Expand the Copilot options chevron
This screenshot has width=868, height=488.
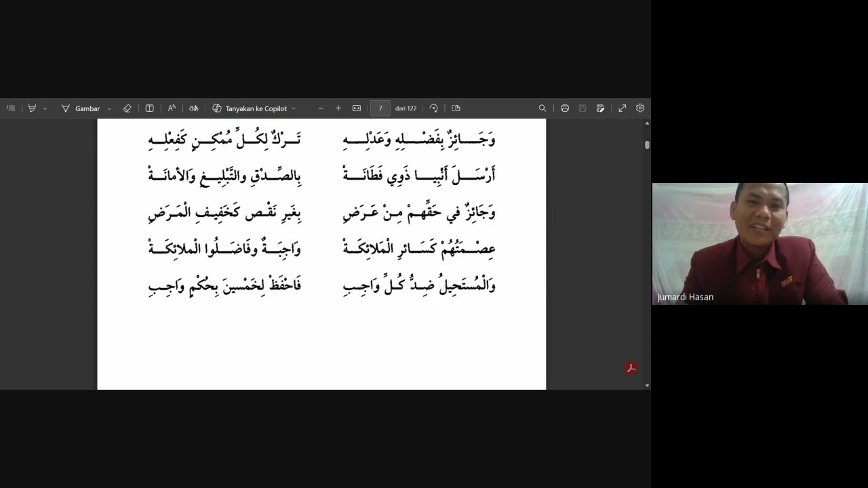click(x=294, y=108)
